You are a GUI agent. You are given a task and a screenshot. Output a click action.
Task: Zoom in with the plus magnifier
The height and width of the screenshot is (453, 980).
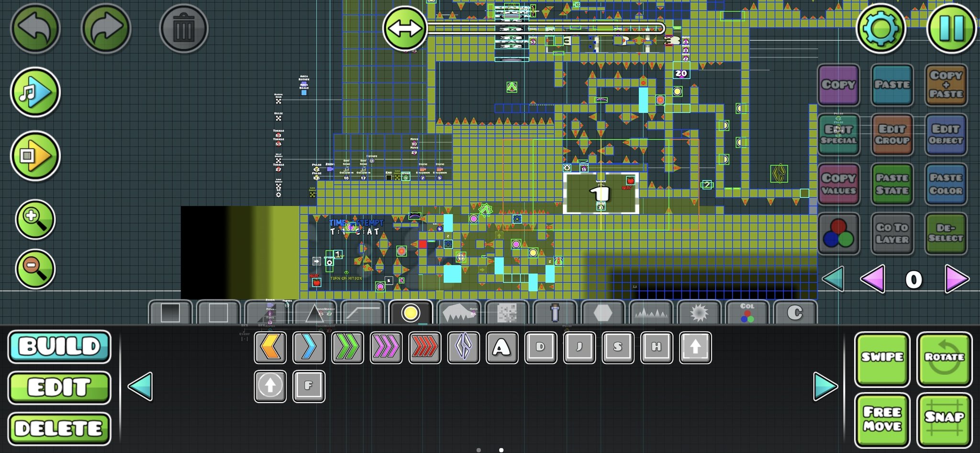tap(35, 220)
